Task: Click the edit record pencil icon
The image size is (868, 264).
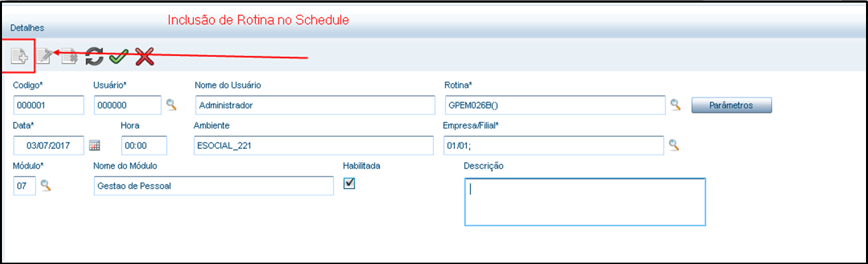Action: [x=44, y=57]
